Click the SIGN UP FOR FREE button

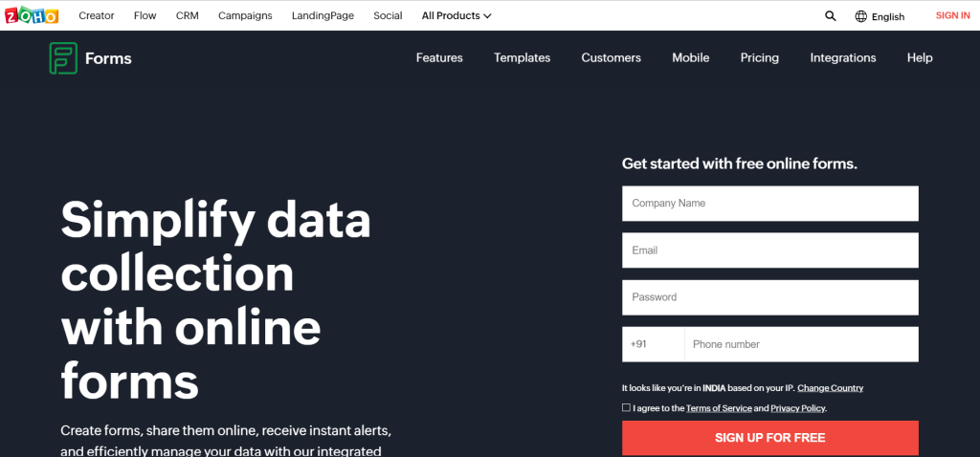770,438
